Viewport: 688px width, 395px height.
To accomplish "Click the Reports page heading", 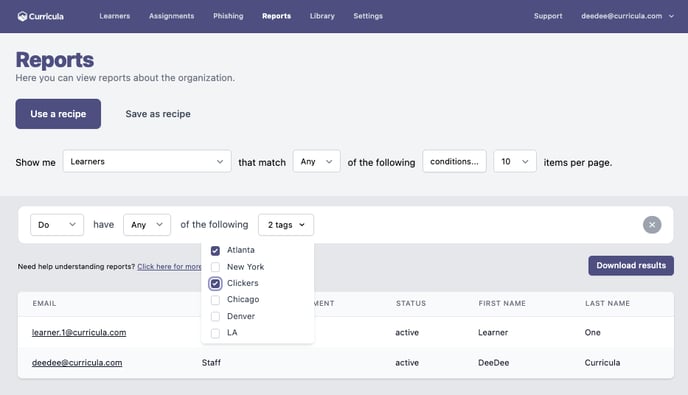I will (55, 60).
